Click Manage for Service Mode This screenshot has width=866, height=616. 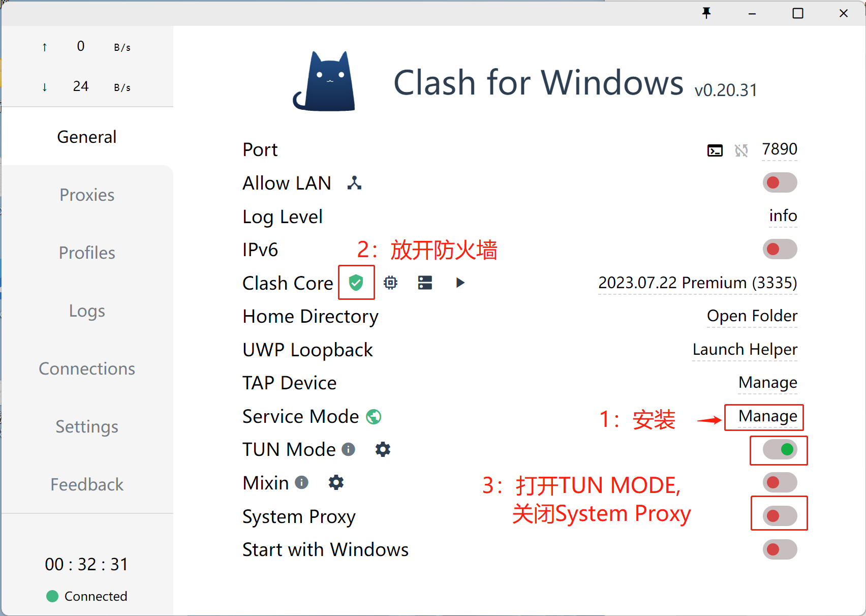(768, 416)
